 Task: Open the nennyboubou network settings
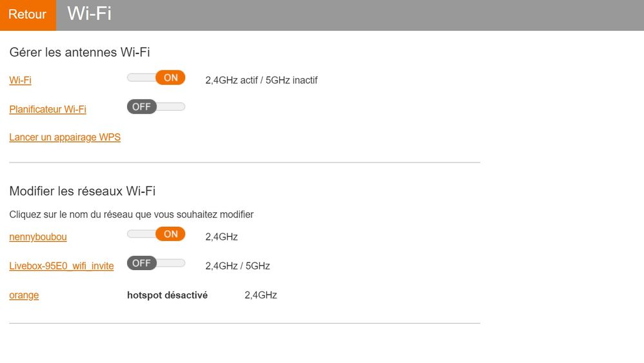pos(38,237)
